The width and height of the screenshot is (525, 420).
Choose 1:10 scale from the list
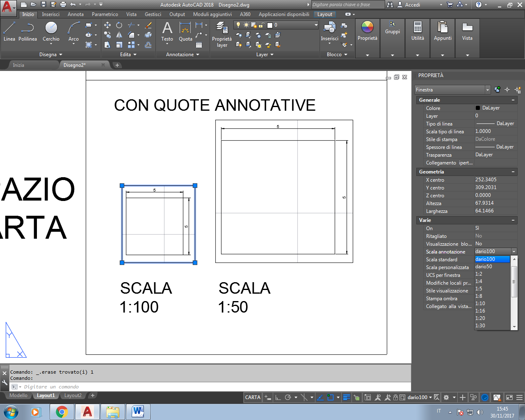click(x=492, y=304)
